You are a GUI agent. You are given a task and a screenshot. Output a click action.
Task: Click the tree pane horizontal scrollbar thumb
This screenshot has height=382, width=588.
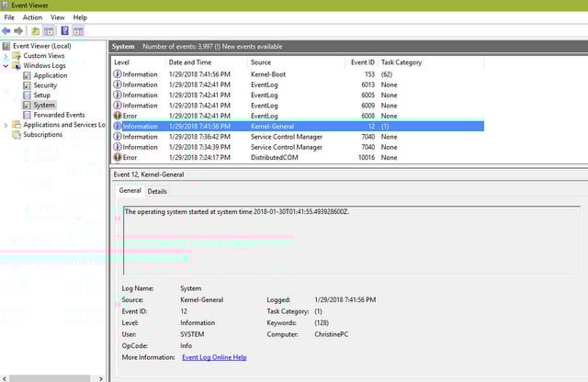click(x=50, y=378)
